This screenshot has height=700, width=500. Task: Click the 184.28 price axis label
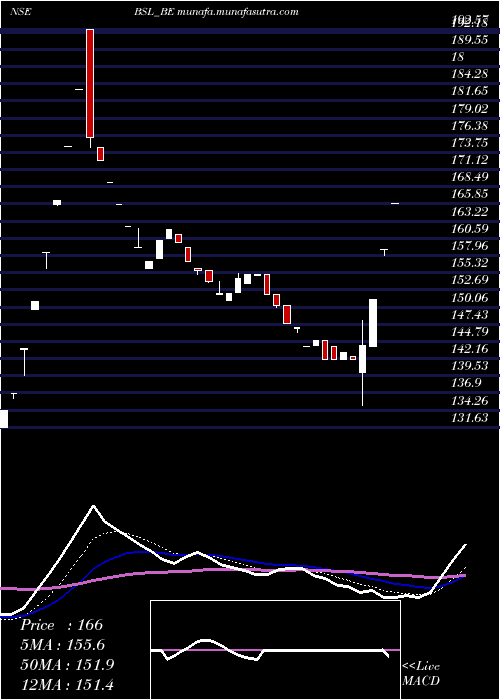(x=469, y=74)
